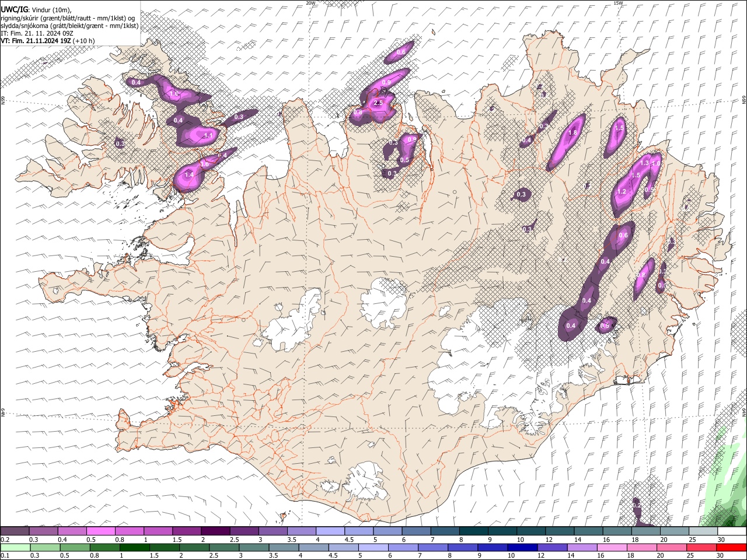Select the dull purple 0.2–0.3 swatch, upper legend row

(x=15, y=531)
